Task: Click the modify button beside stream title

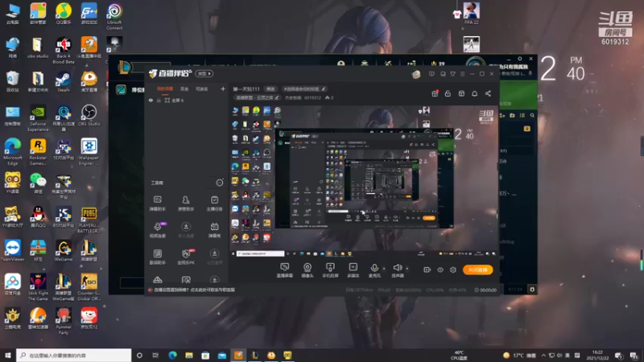Action: coord(270,89)
